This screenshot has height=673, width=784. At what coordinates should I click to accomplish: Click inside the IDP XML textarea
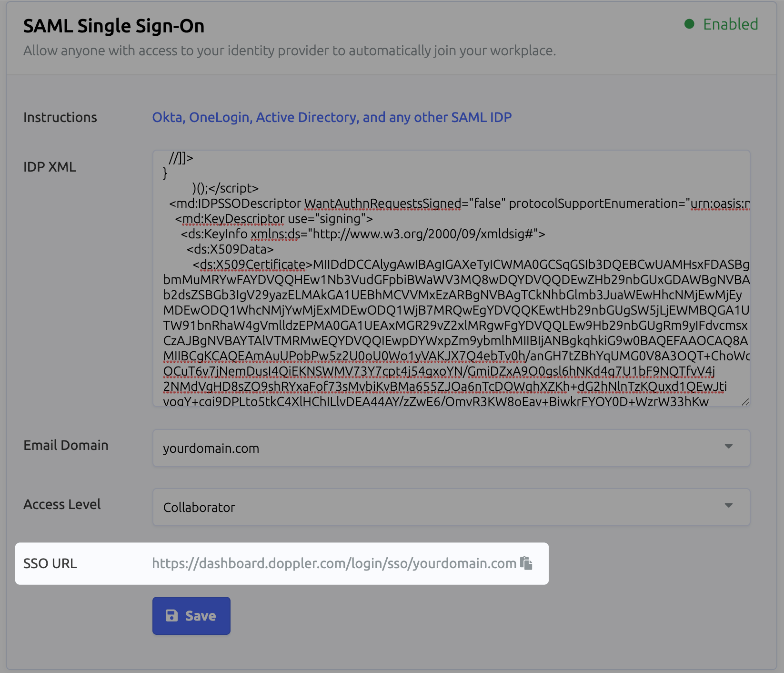[452, 278]
